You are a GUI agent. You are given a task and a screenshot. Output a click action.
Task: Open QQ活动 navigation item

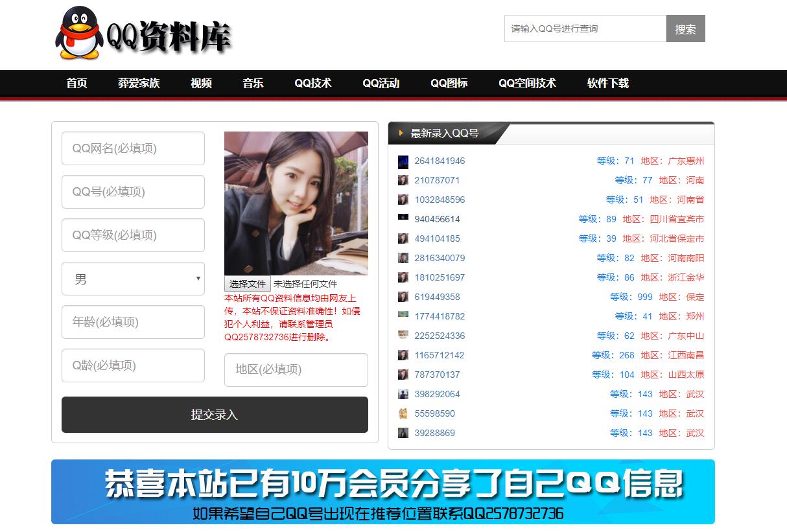click(381, 83)
